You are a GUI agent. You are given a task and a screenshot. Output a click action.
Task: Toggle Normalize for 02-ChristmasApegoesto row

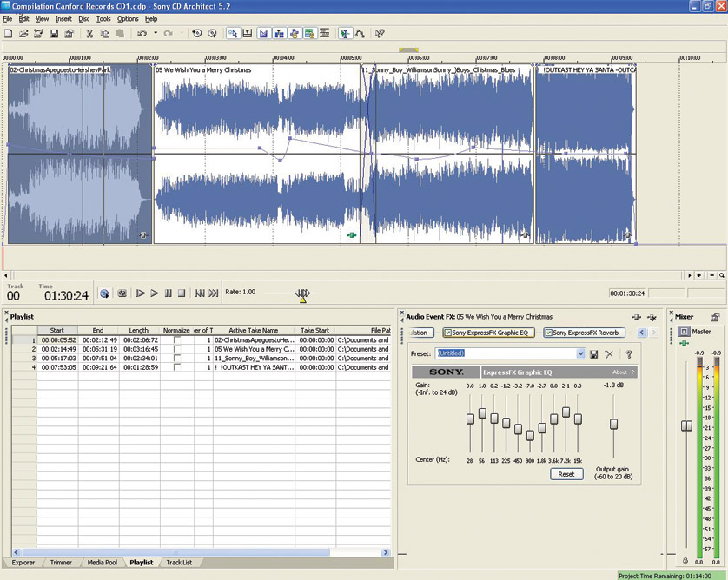[177, 340]
